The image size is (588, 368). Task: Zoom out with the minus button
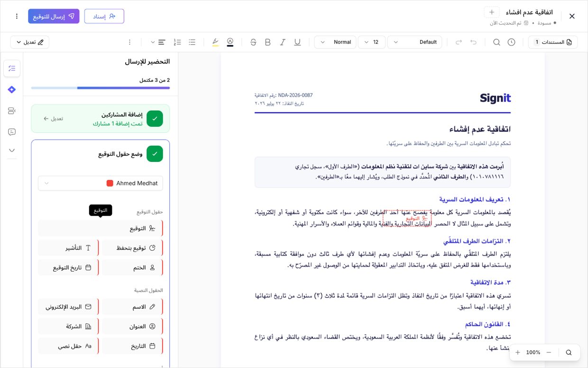point(549,352)
